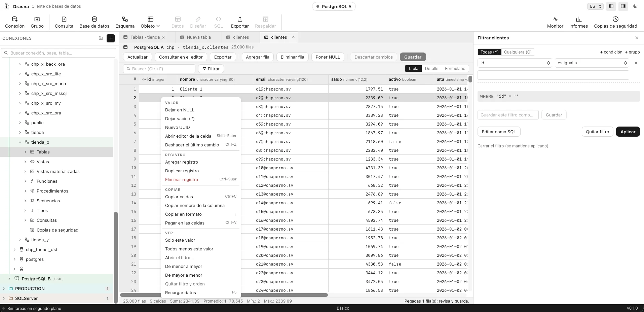Screen dimensions: 644x312
Task: Choose Duplicar registro in context menu
Action: click(x=201, y=171)
